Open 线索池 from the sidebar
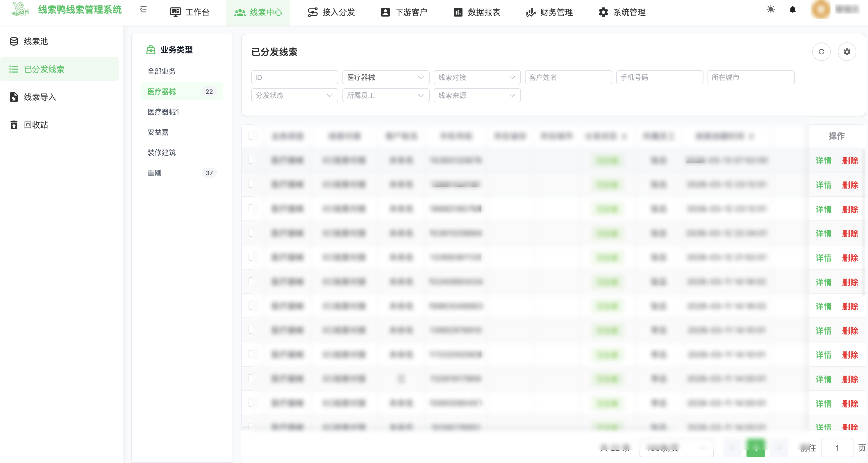This screenshot has height=463, width=868. [36, 42]
